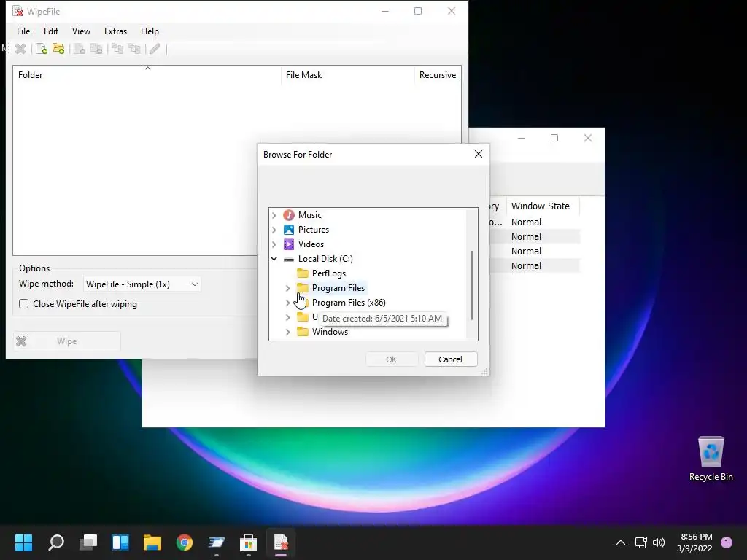Viewport: 747px width, 560px height.
Task: Launch Google Chrome from the taskbar
Action: coord(185,542)
